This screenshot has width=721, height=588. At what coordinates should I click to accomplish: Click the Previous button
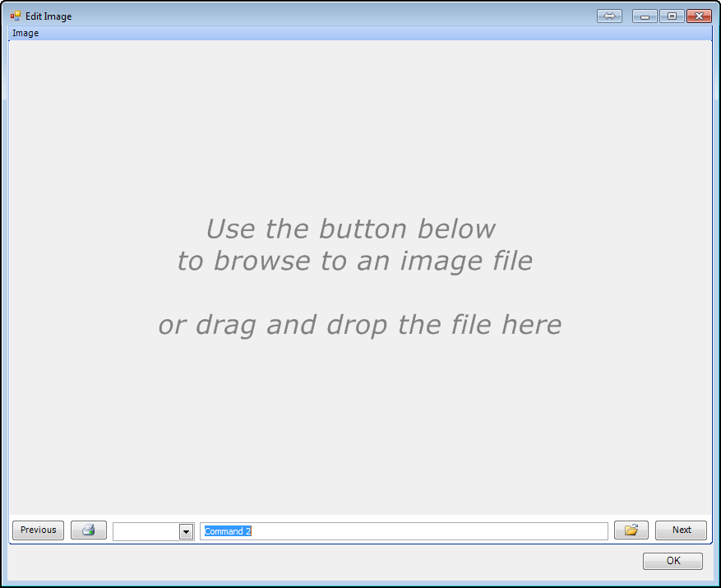point(37,530)
